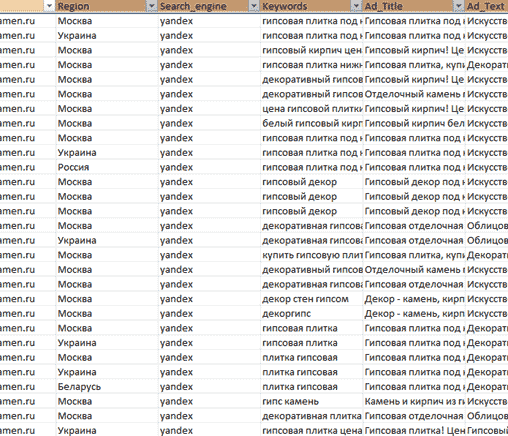Select the Россия region cell
Viewport: 508px width, 436px height.
[107, 167]
